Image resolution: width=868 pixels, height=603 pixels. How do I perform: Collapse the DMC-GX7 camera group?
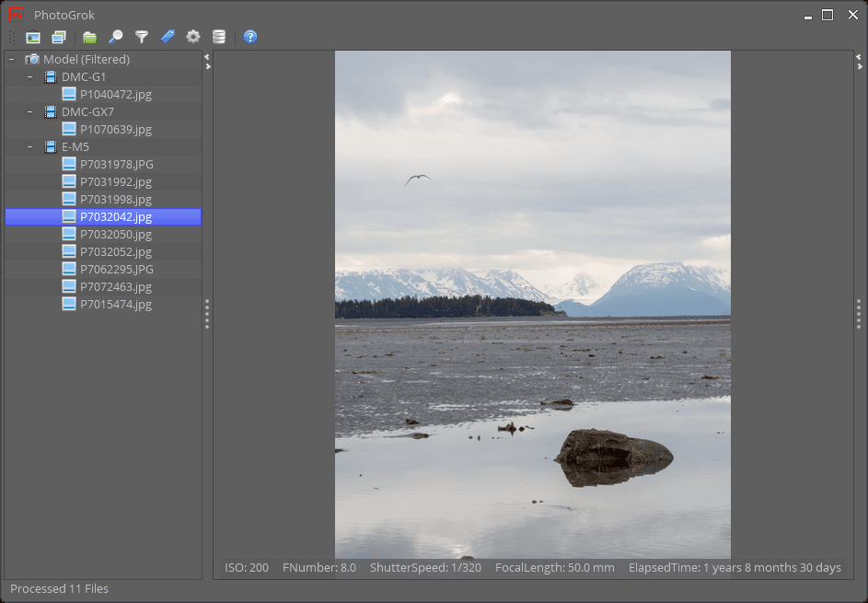29,112
